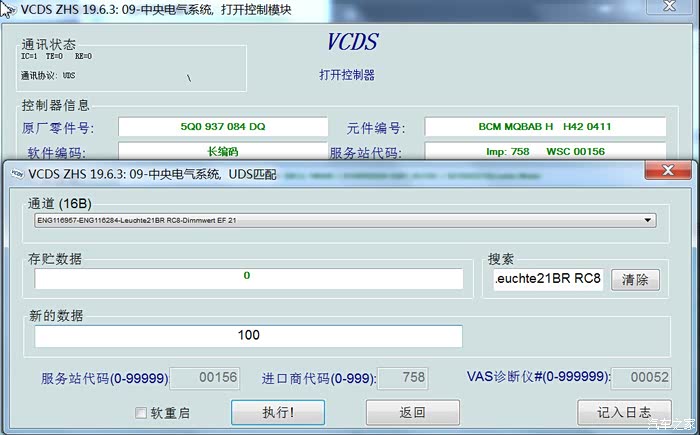Click the 软件编码 field showing 长编码

pos(223,152)
